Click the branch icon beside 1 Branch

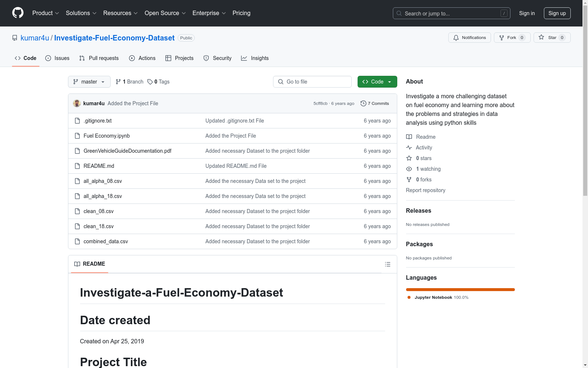pos(118,82)
